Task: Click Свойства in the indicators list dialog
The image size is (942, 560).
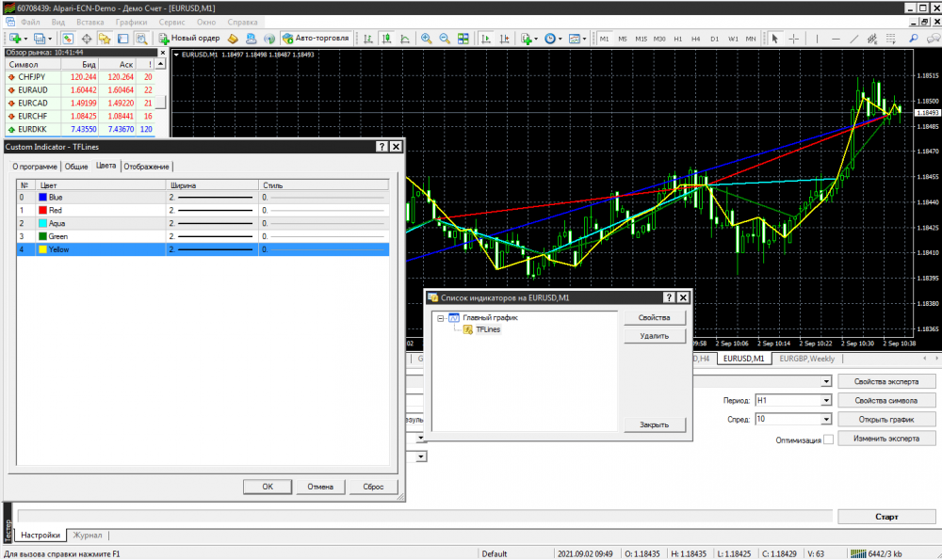Action: click(x=655, y=317)
